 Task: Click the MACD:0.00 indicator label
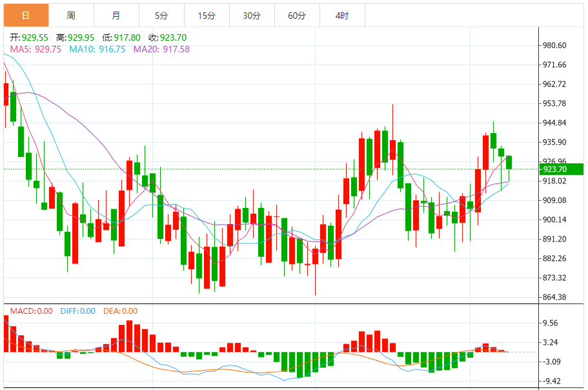point(32,311)
